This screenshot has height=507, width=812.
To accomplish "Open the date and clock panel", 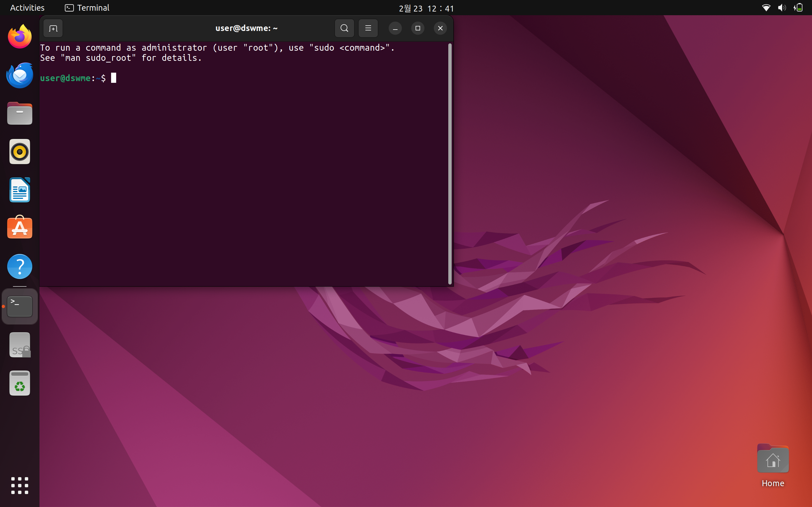I will pos(426,8).
